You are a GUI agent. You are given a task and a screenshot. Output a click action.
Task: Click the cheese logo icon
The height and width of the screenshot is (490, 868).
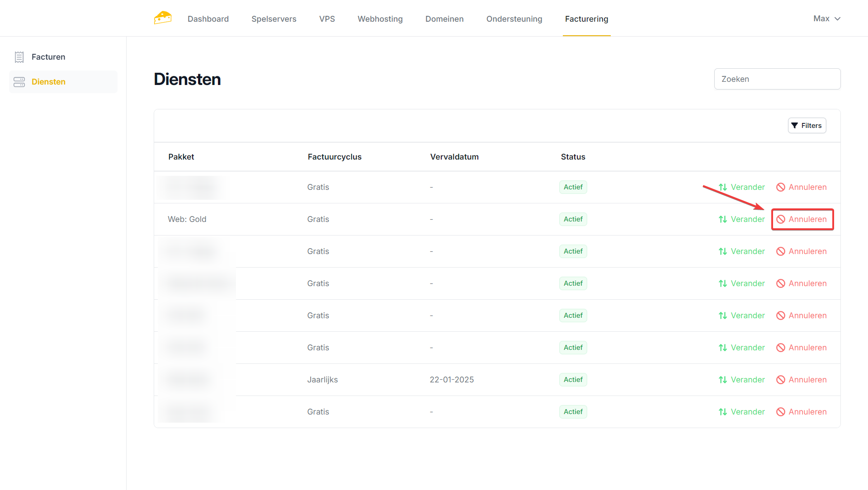coord(163,18)
